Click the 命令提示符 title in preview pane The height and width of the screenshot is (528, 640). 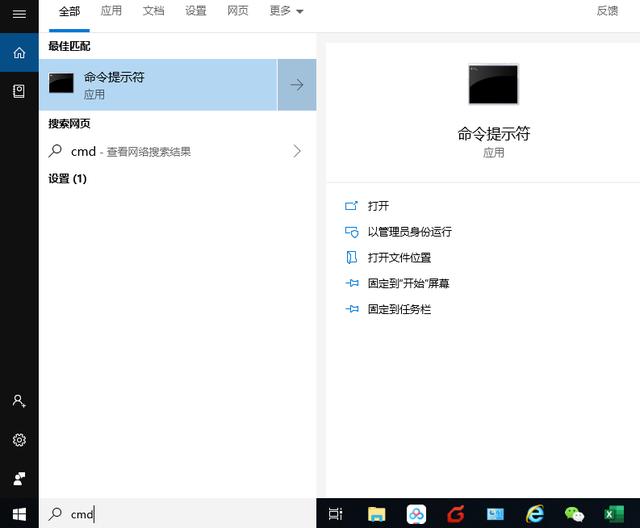(x=493, y=134)
